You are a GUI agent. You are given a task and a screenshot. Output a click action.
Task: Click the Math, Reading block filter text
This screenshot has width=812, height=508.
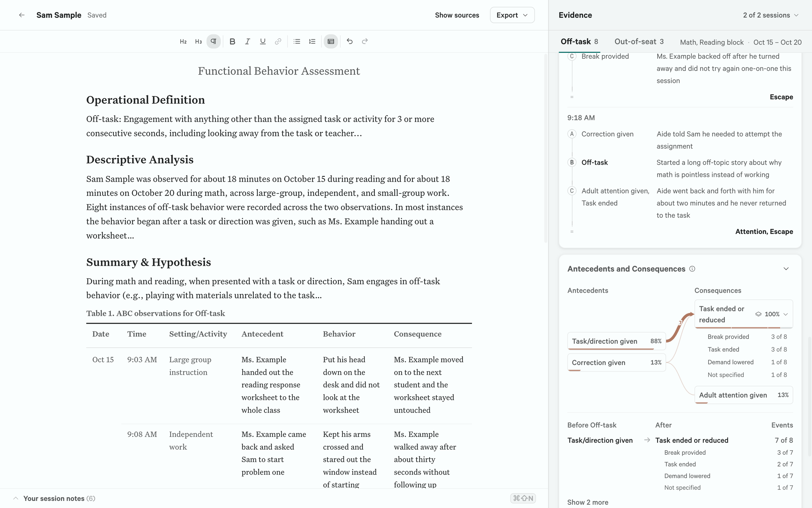(712, 42)
